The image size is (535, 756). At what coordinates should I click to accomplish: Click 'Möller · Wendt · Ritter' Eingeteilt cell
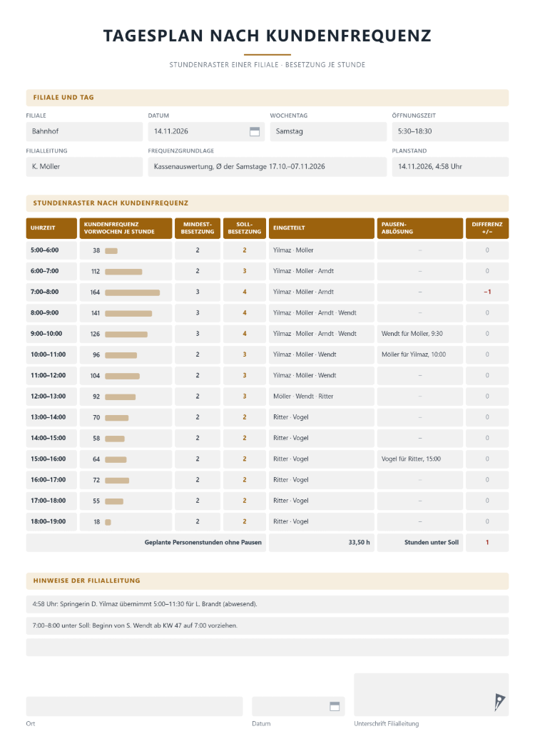tap(321, 397)
